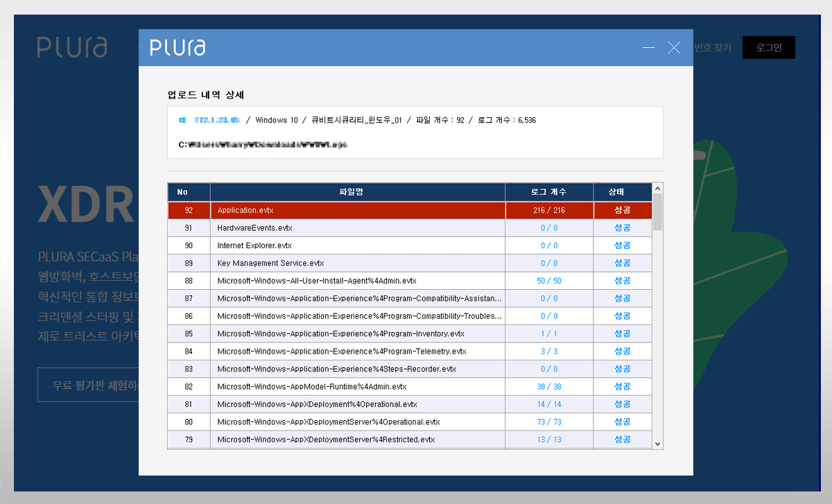The width and height of the screenshot is (832, 504).
Task: Click the 파일 개수 : 92 text
Action: tap(440, 120)
